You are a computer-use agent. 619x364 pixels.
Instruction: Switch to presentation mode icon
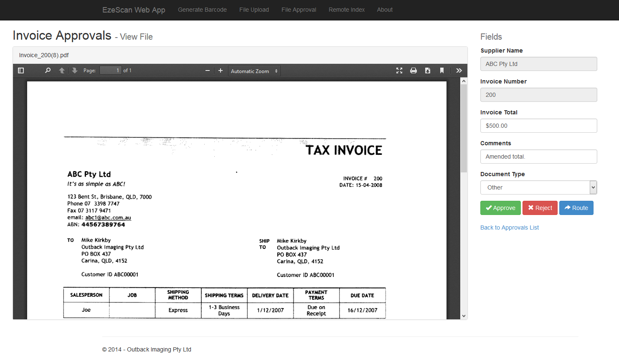(x=399, y=71)
